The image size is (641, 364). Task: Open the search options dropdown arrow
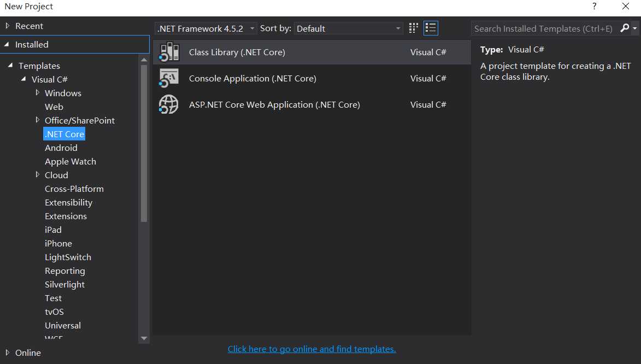tap(634, 28)
